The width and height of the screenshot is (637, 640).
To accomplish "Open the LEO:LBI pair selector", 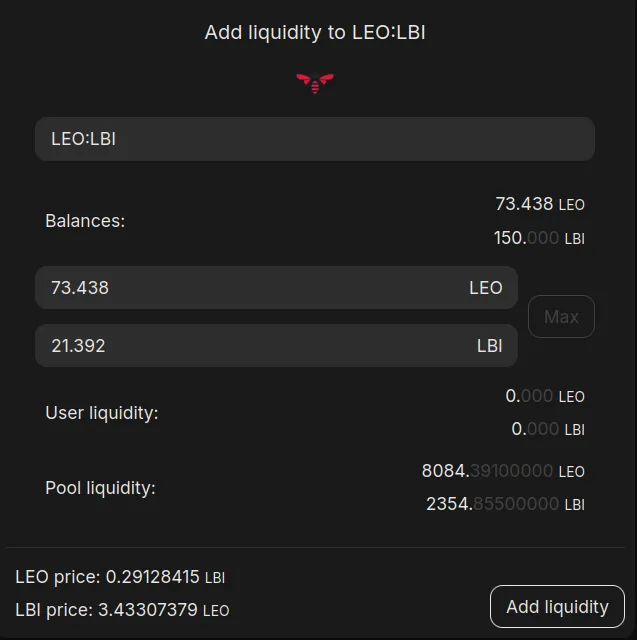I will point(315,139).
